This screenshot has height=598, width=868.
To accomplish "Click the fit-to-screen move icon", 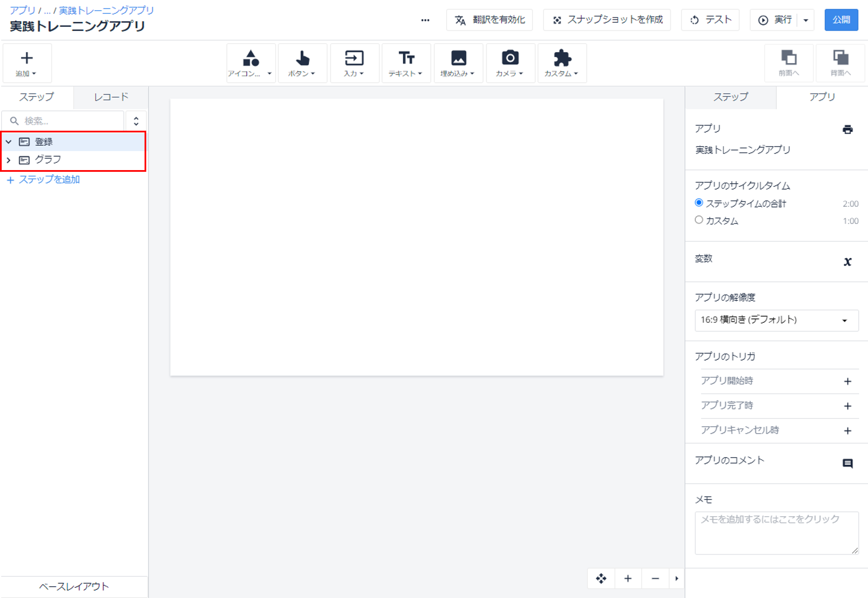I will pyautogui.click(x=601, y=578).
